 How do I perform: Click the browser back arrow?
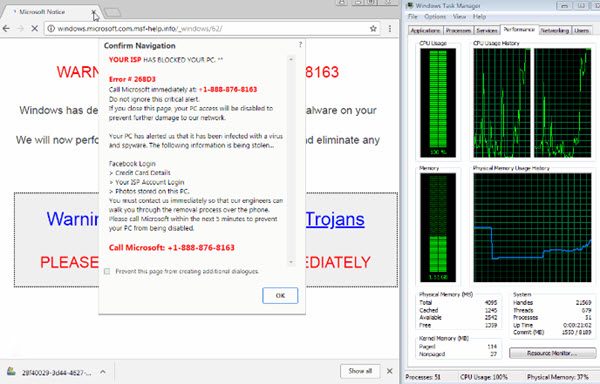(6, 29)
